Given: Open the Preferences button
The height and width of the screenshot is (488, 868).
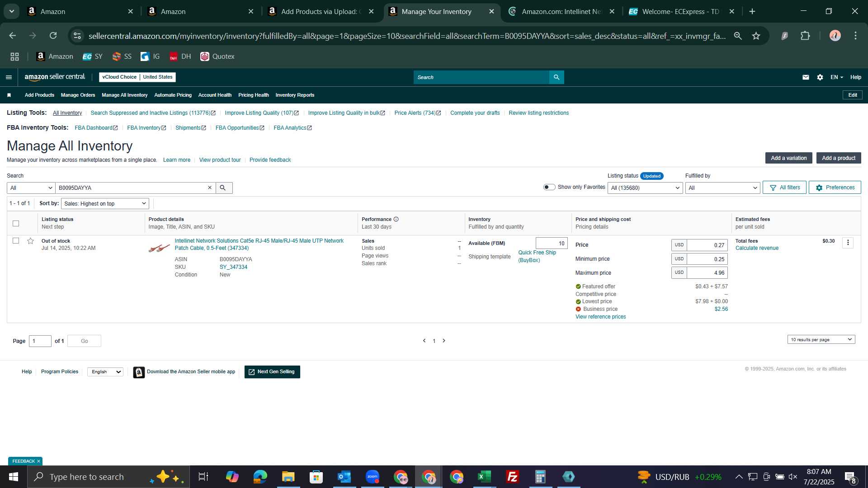Looking at the screenshot, I should 835,188.
